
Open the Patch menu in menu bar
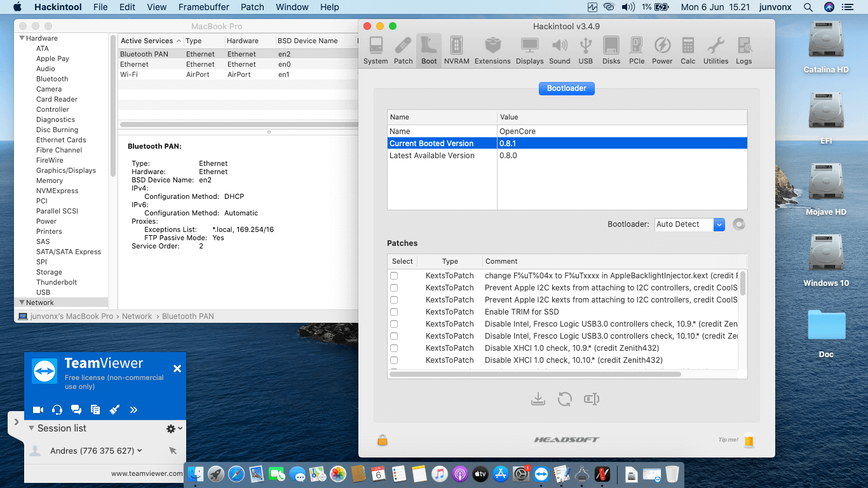[x=252, y=7]
